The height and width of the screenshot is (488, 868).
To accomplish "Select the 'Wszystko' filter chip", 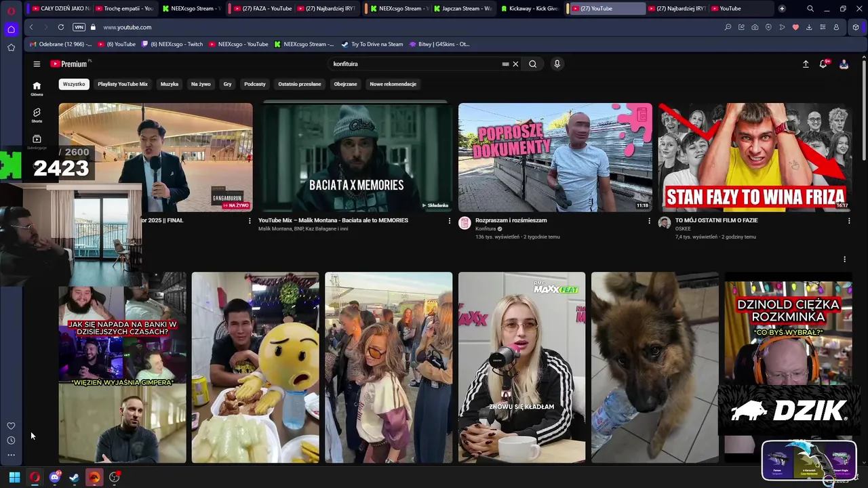I will tap(74, 84).
